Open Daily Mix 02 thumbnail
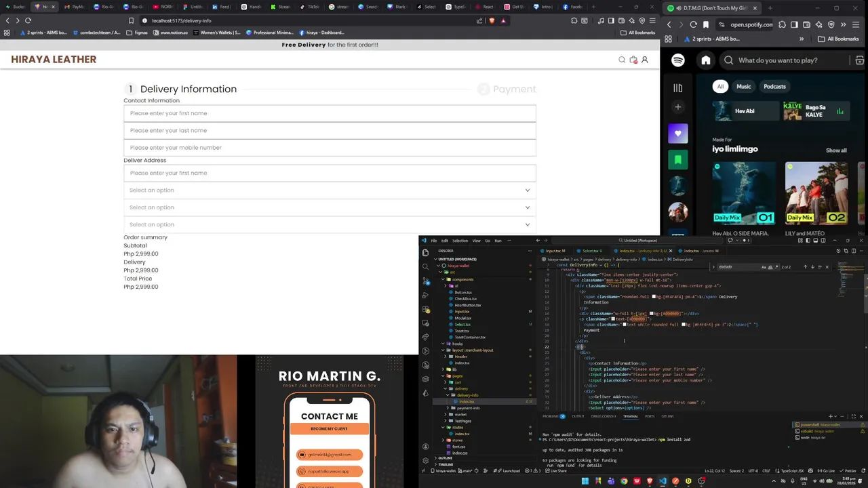 [816, 193]
